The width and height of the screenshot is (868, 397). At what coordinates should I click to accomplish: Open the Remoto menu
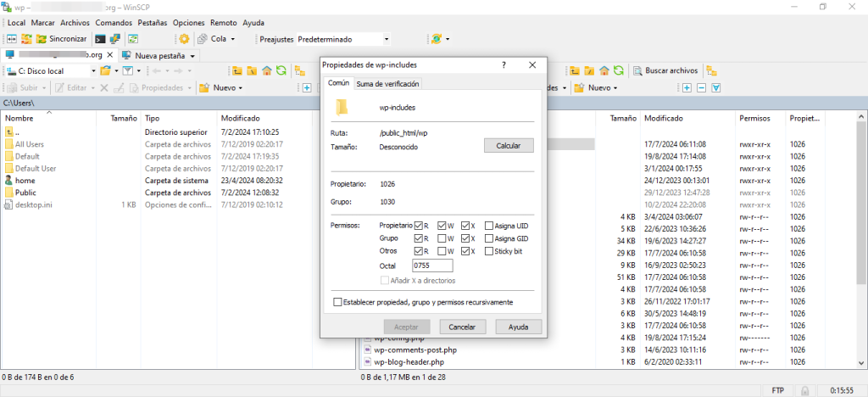pyautogui.click(x=224, y=23)
